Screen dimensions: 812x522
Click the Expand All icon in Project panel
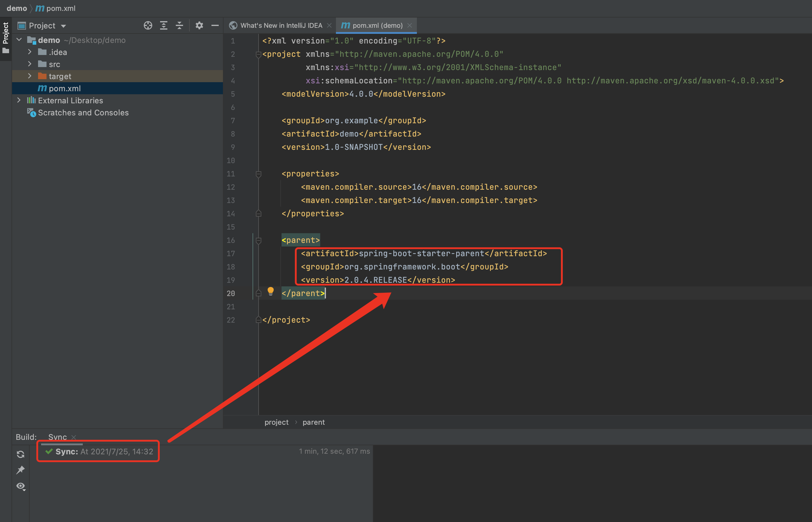coord(164,25)
